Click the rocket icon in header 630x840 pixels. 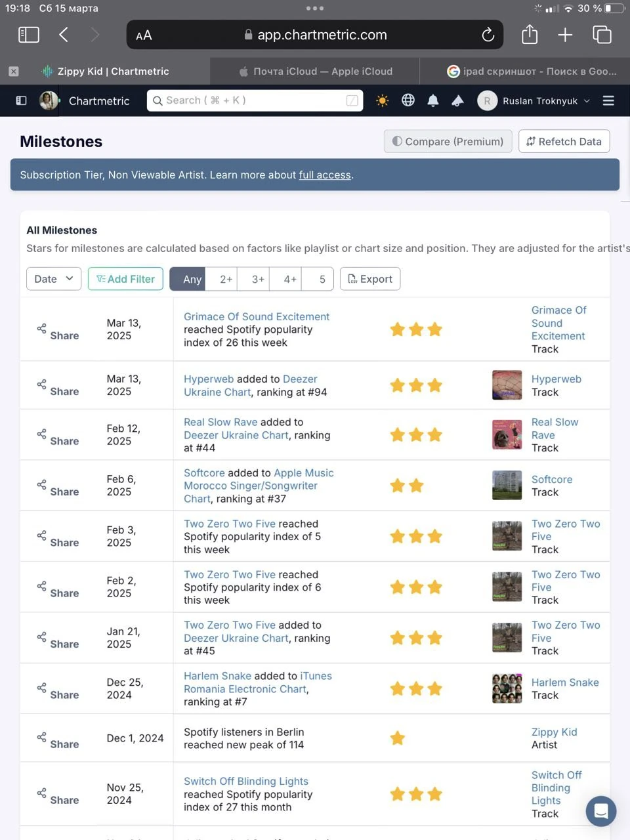[458, 100]
